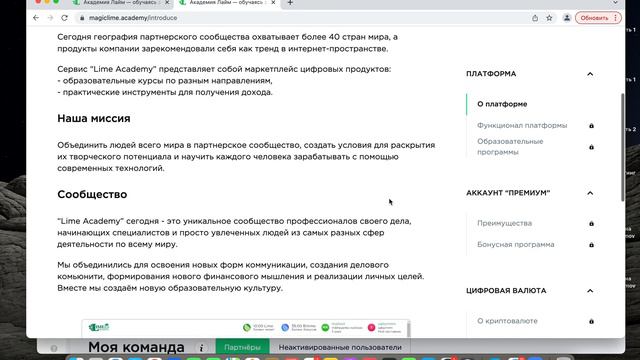
Task: Click the share icon in the address bar
Action: pyautogui.click(x=535, y=18)
